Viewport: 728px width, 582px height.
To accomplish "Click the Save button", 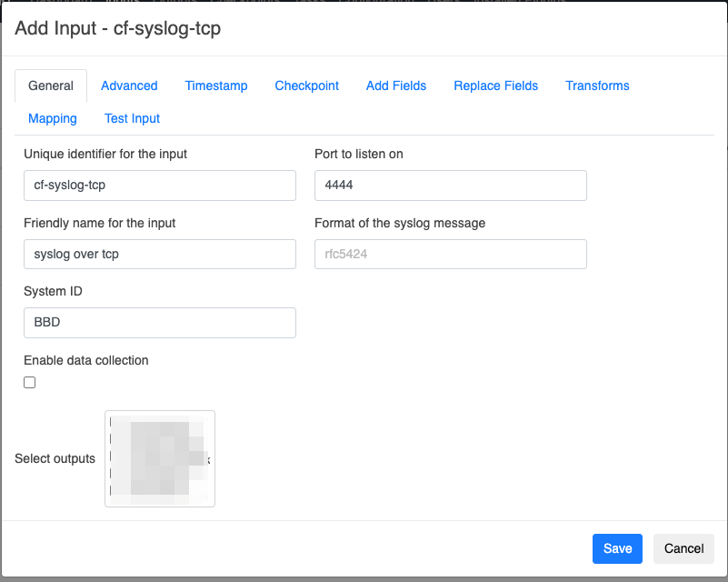I will [x=617, y=548].
